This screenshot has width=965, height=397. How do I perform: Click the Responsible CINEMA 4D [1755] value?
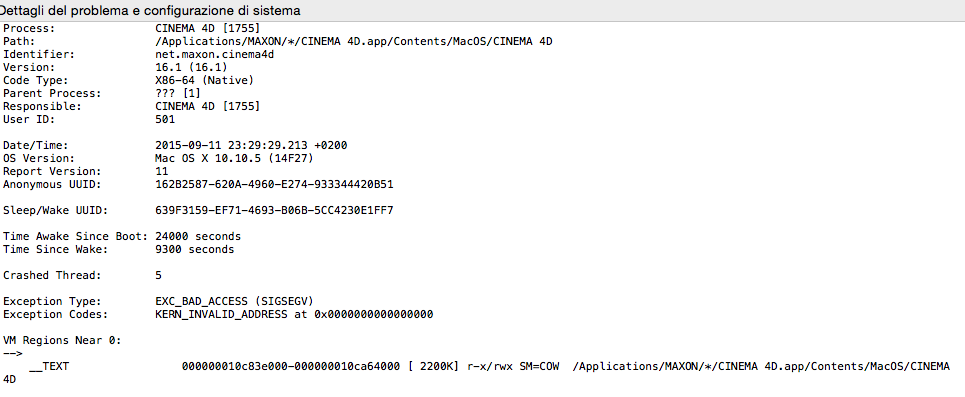[x=207, y=106]
